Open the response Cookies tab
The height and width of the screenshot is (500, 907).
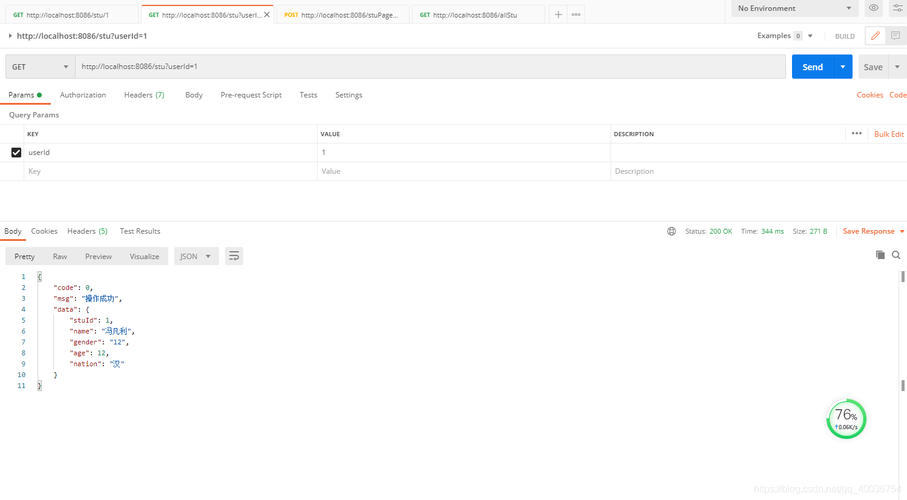coord(44,231)
